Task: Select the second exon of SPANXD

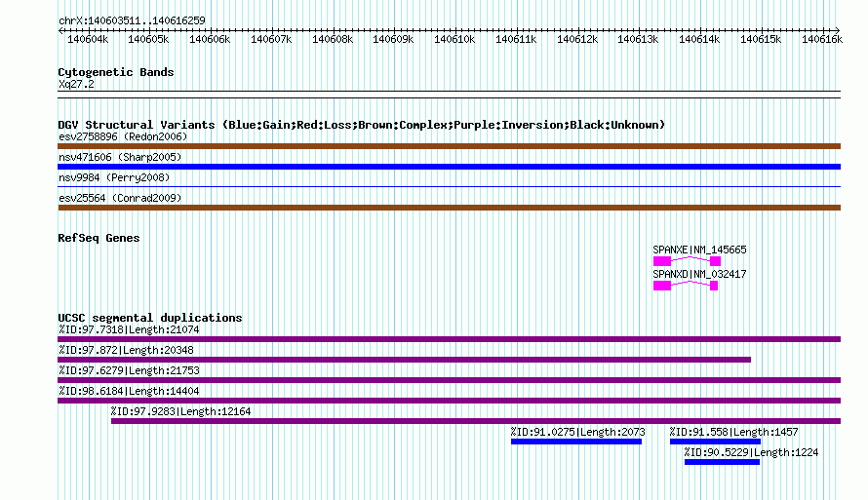Action: [x=714, y=286]
